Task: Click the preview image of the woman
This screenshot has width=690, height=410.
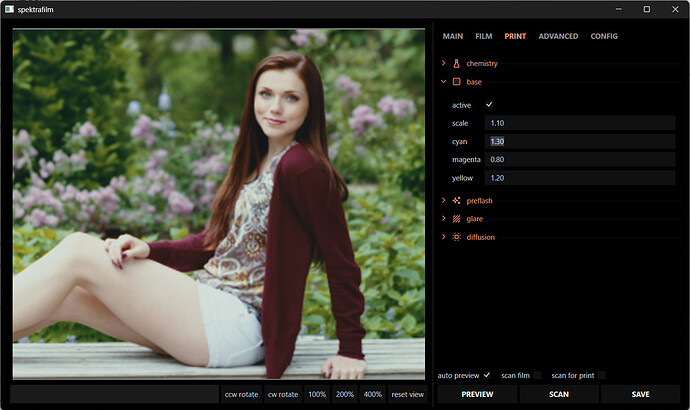Action: point(219,204)
